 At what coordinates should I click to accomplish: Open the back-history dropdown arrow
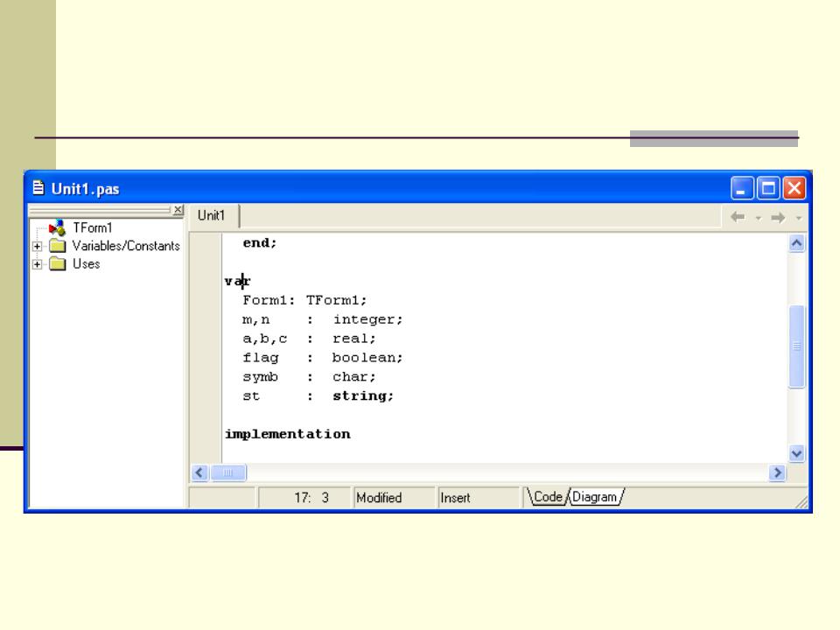(758, 218)
